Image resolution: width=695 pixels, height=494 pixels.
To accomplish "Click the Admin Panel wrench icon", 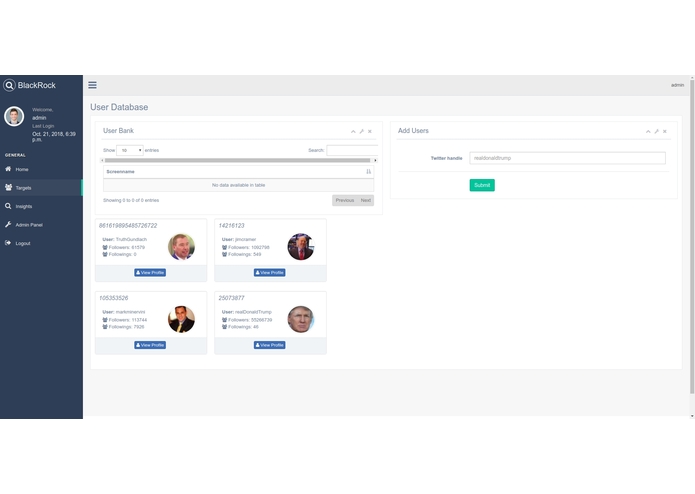I will [x=8, y=225].
